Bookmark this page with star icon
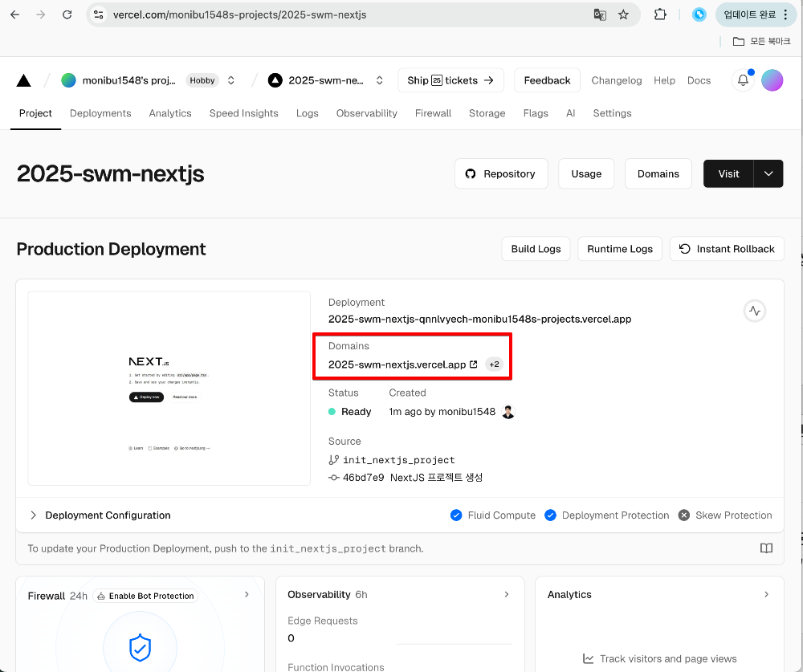 623,15
